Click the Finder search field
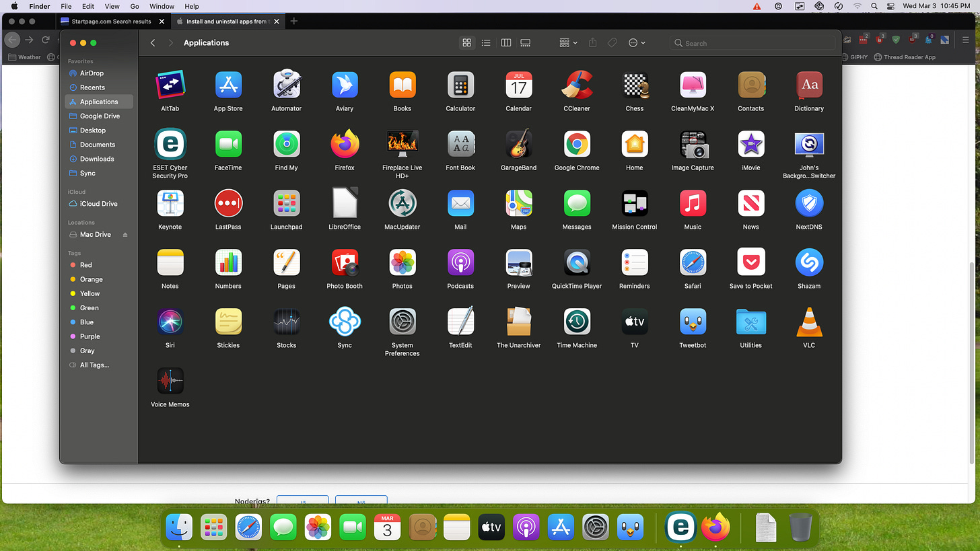The image size is (980, 551). (x=753, y=43)
